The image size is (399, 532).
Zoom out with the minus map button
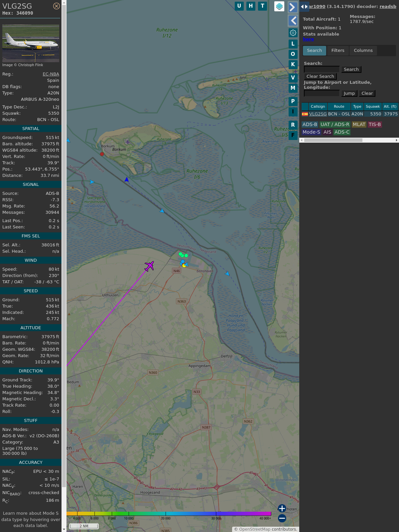click(282, 518)
